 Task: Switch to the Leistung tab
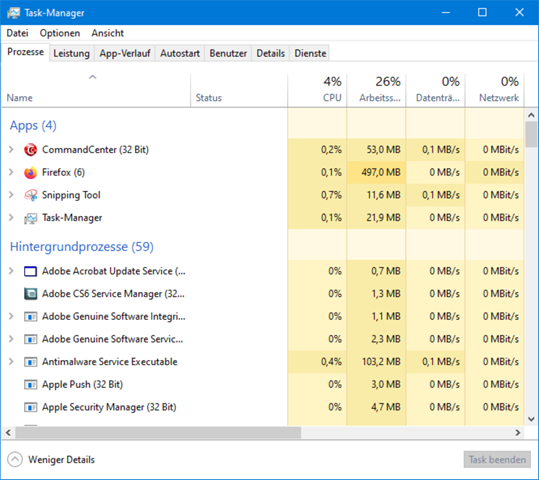[x=72, y=53]
